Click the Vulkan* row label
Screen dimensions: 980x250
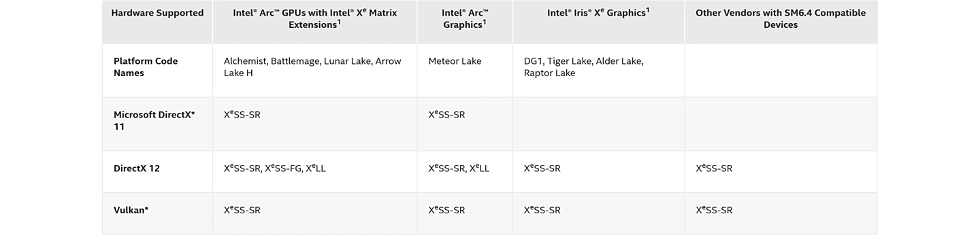click(131, 210)
